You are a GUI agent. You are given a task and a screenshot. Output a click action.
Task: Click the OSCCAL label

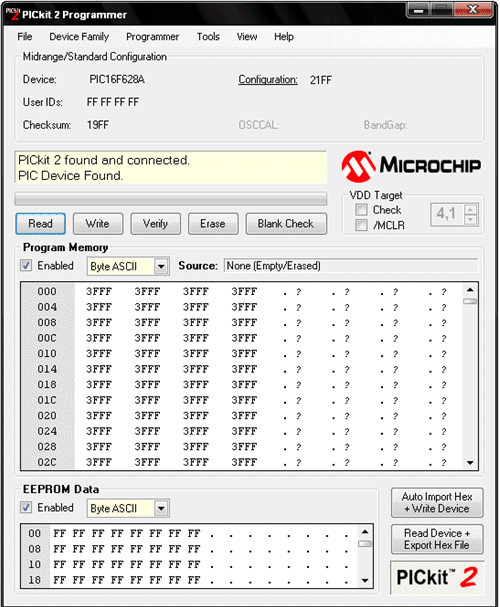pos(259,125)
